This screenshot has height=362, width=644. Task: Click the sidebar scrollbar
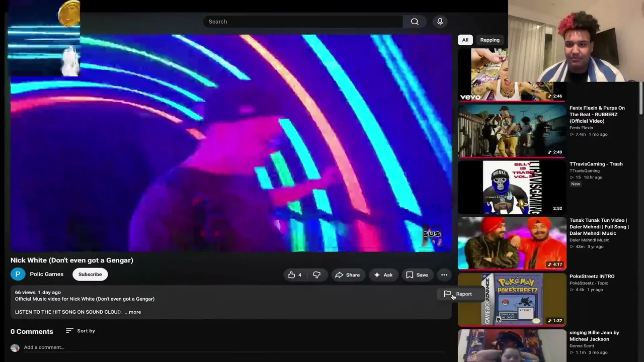[x=641, y=98]
